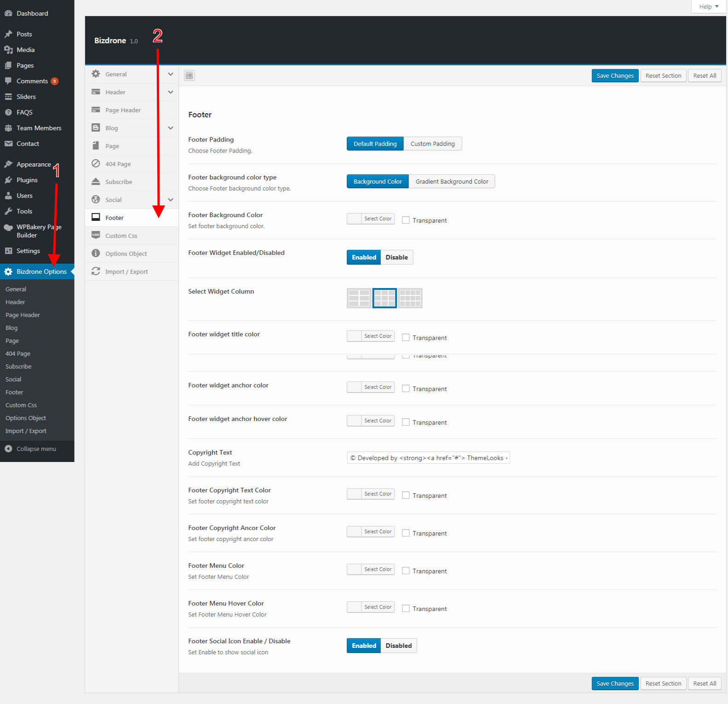Open the Footer options tab

click(132, 218)
